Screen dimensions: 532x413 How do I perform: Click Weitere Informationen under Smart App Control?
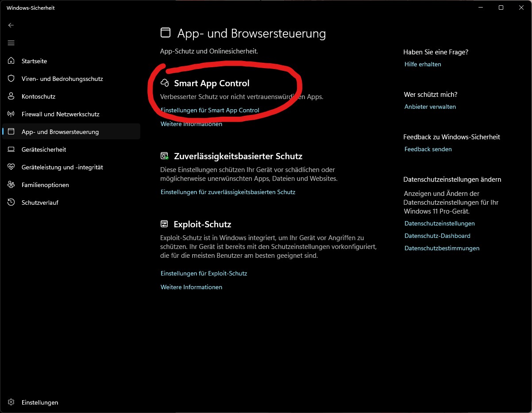coord(191,124)
